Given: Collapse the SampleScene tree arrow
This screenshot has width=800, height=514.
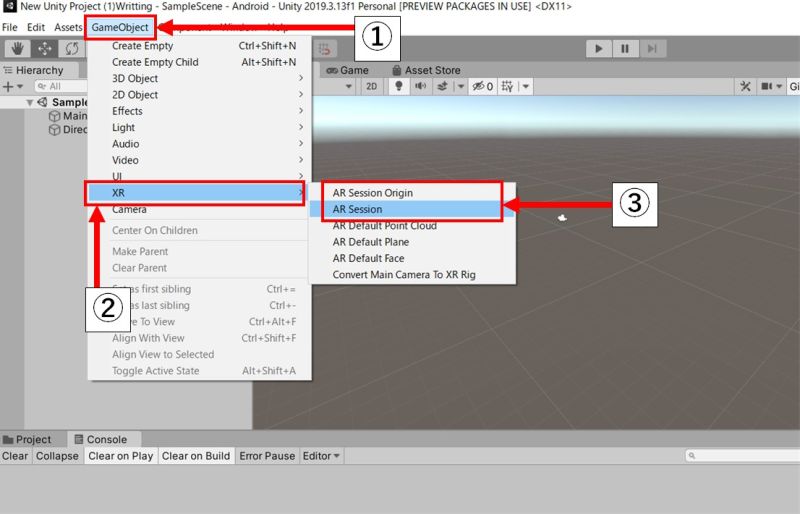Looking at the screenshot, I should [x=30, y=103].
